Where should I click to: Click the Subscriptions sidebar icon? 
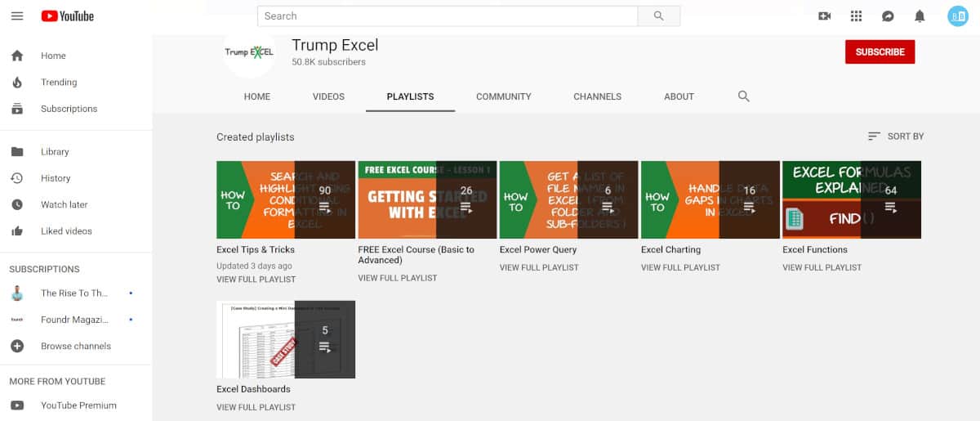coord(17,109)
